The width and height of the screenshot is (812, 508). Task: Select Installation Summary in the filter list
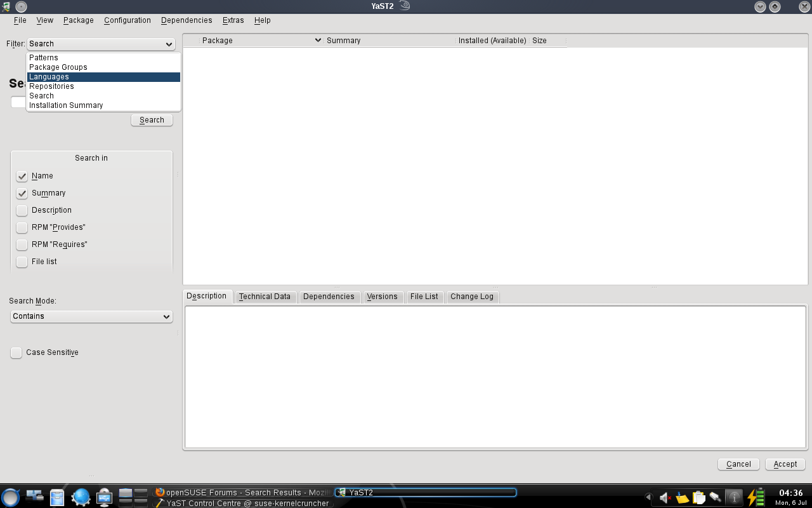[x=104, y=105]
